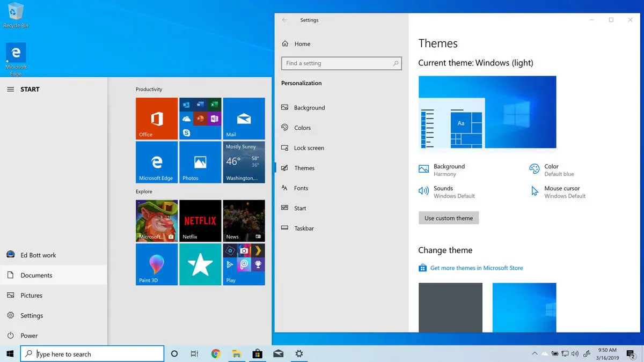Select the dark gray theme thumbnail
Viewport: 644px width, 362px height.
click(450, 307)
